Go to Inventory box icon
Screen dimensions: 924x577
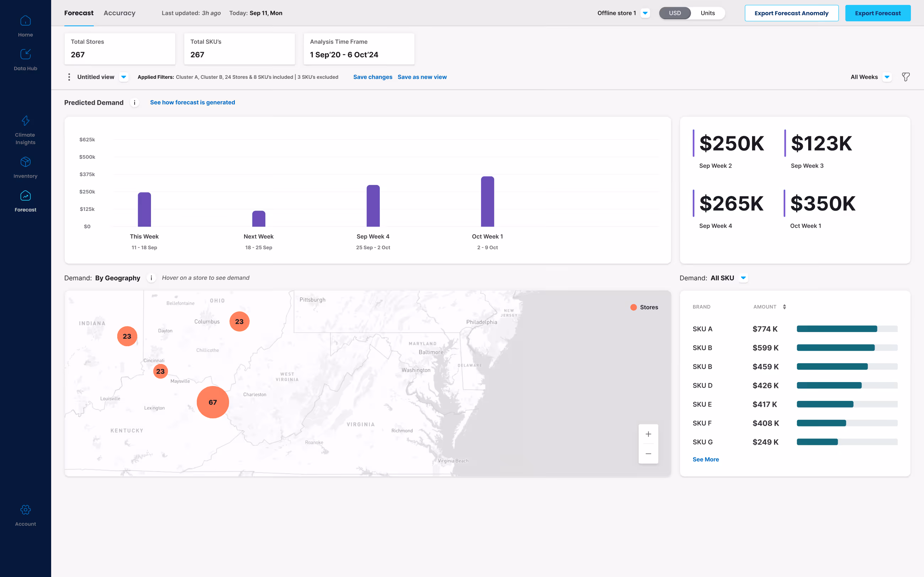tap(25, 162)
